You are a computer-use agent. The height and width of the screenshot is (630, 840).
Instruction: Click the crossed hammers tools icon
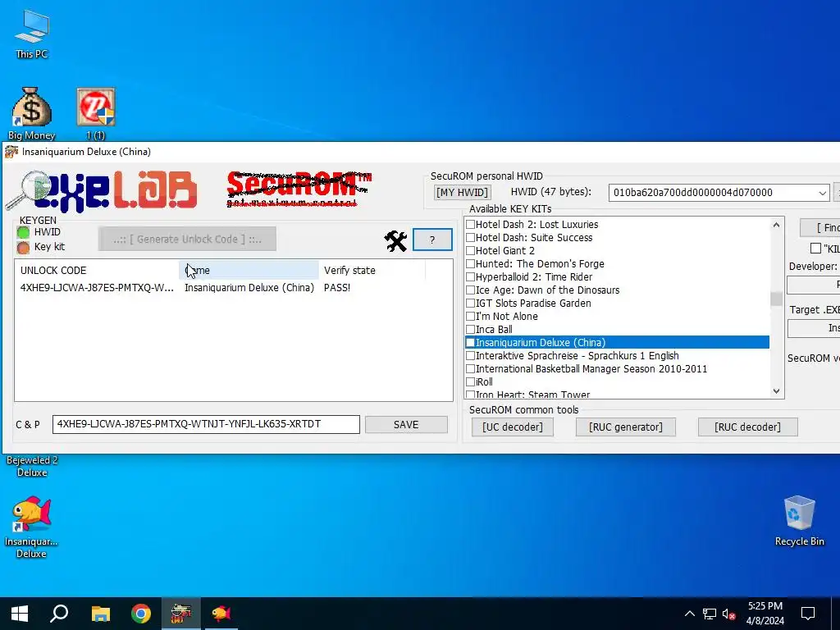[396, 241]
